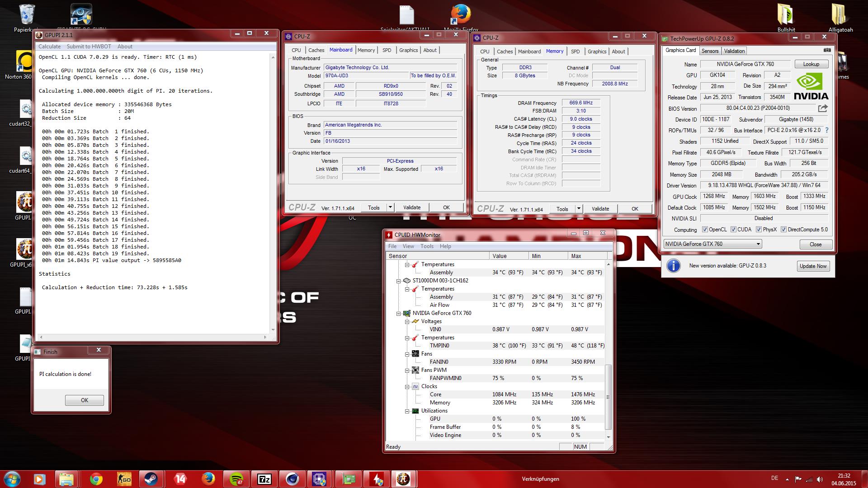The width and height of the screenshot is (868, 488).
Task: Toggle the DirectCompute 5.0 checkbox in GPU-Z
Action: [x=783, y=230]
